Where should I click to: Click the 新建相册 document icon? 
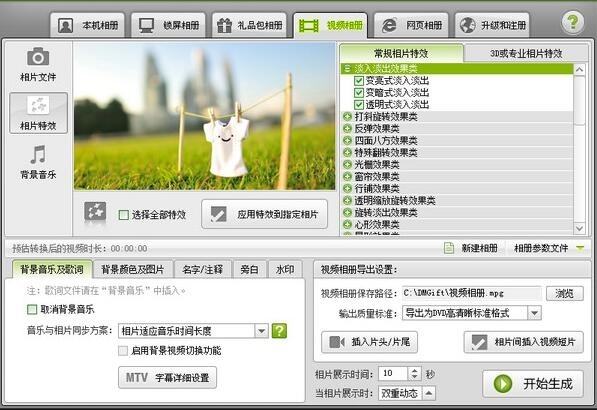coord(449,248)
